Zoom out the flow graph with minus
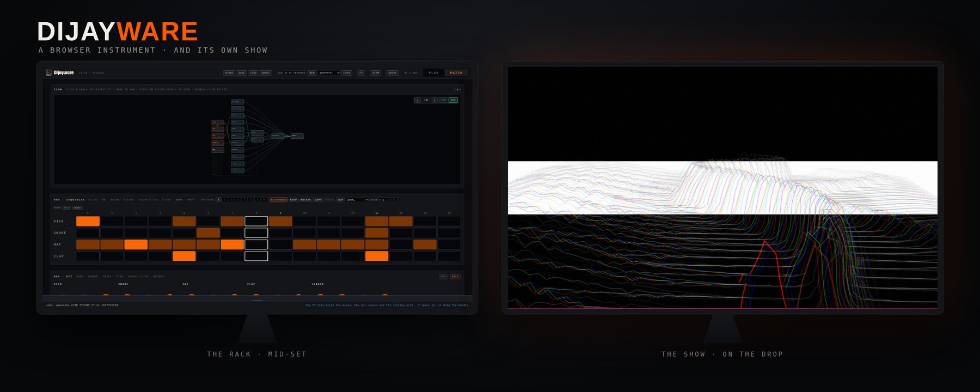The width and height of the screenshot is (980, 392). point(418,100)
